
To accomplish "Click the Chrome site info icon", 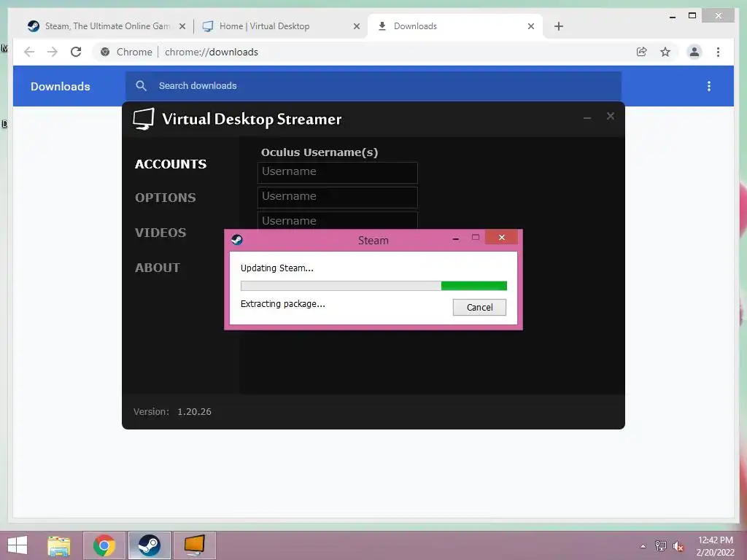I will [105, 52].
